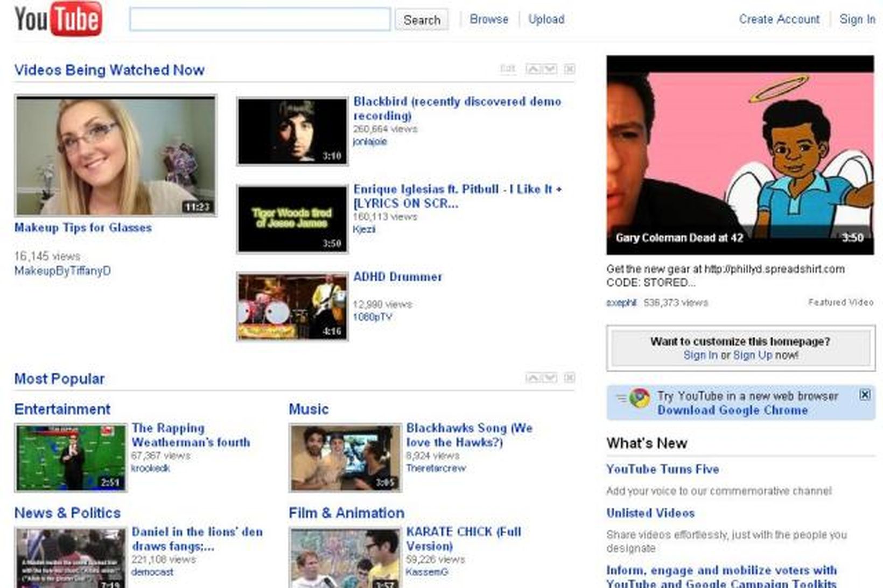The image size is (883, 588).
Task: Open YouTube Turns Five announcement
Action: (x=663, y=469)
